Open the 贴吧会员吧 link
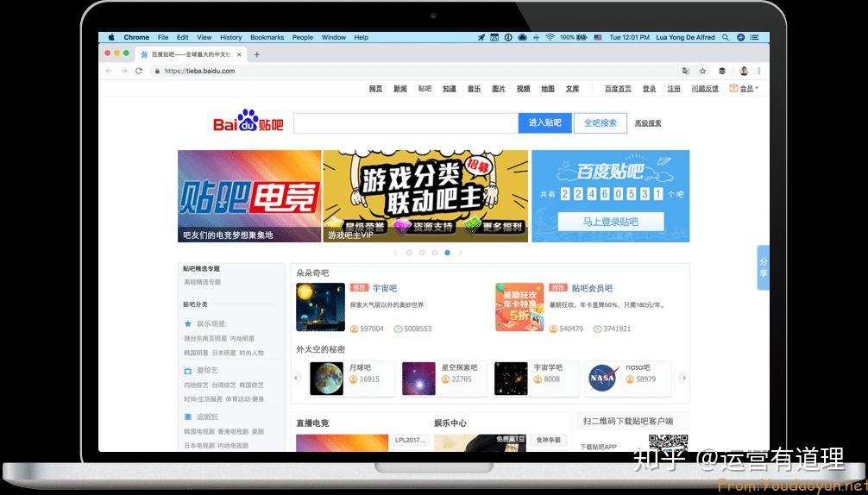868x495 pixels. pos(592,288)
